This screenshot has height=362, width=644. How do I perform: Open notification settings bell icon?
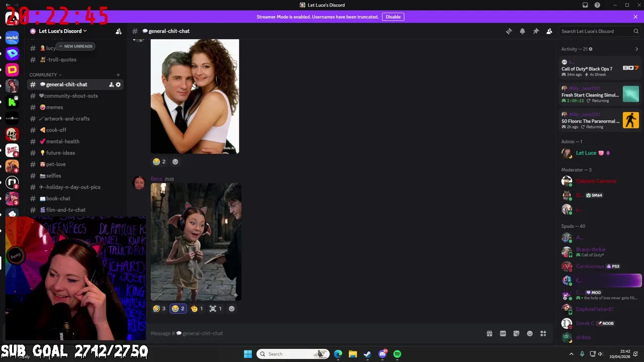tap(522, 31)
